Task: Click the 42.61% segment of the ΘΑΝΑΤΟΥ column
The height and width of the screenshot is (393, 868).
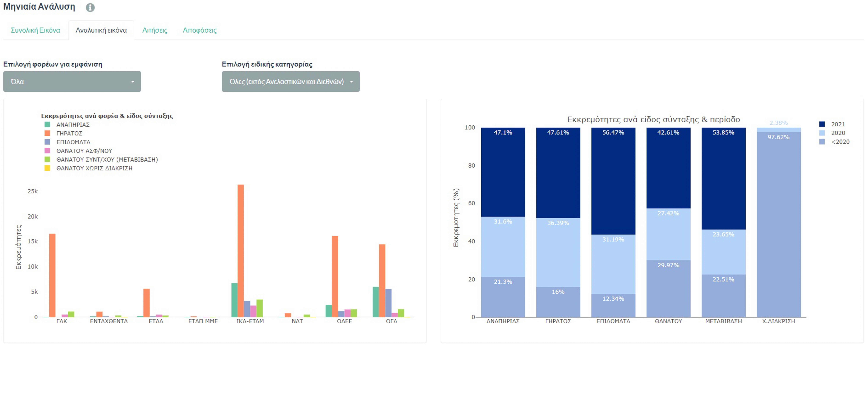Action: coord(668,168)
